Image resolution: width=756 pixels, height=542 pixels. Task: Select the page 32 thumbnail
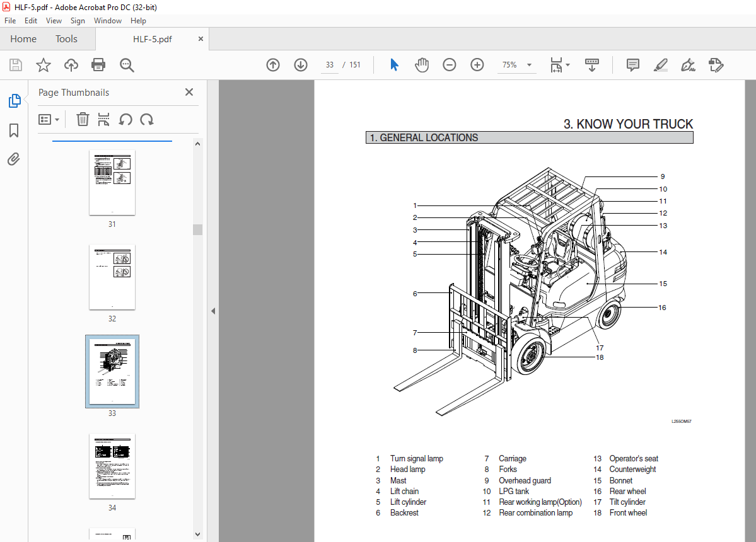click(112, 277)
